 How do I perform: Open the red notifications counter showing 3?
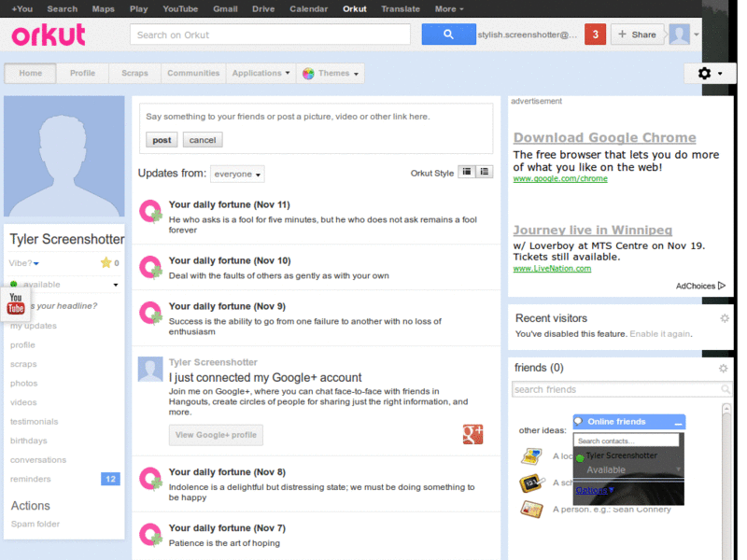coord(595,35)
